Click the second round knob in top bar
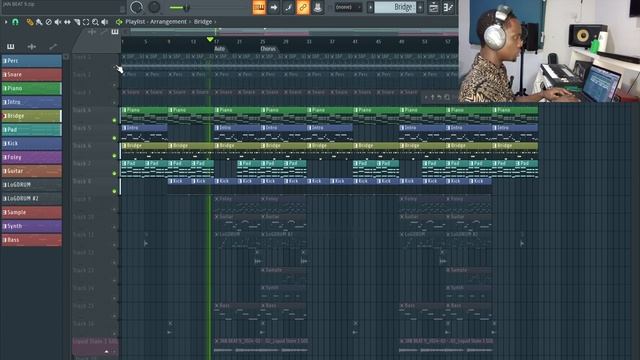The image size is (640, 360). pos(154,7)
